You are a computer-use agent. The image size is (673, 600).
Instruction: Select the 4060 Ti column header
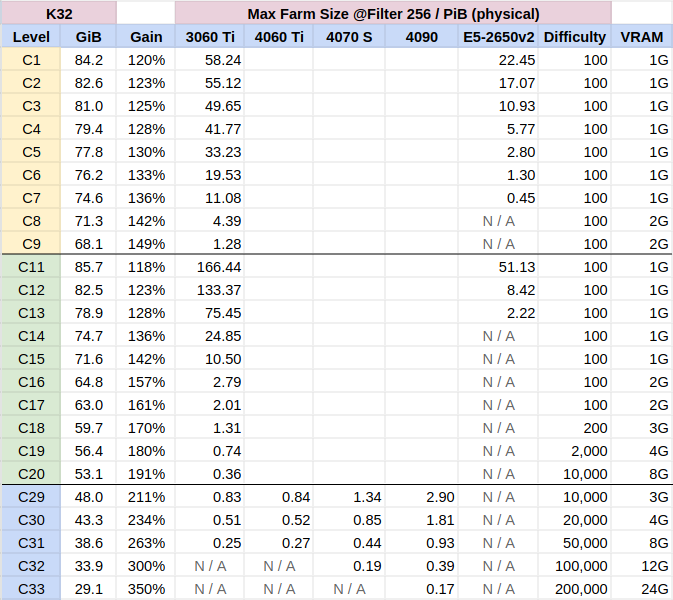pos(279,36)
